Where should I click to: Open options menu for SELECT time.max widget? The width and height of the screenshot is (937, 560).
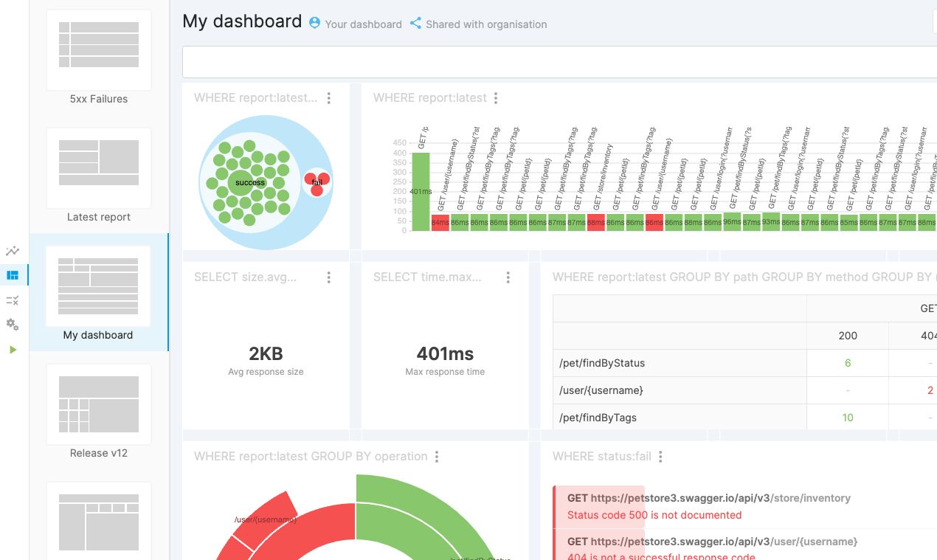(508, 277)
